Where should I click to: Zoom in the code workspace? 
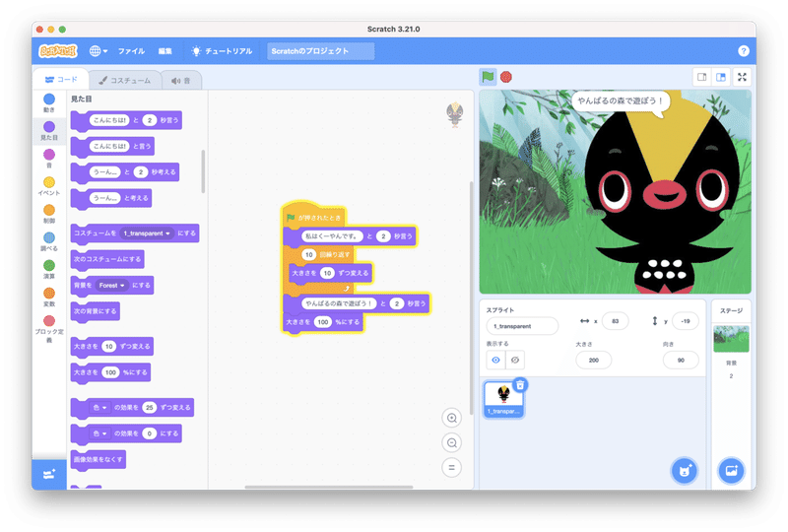click(451, 418)
